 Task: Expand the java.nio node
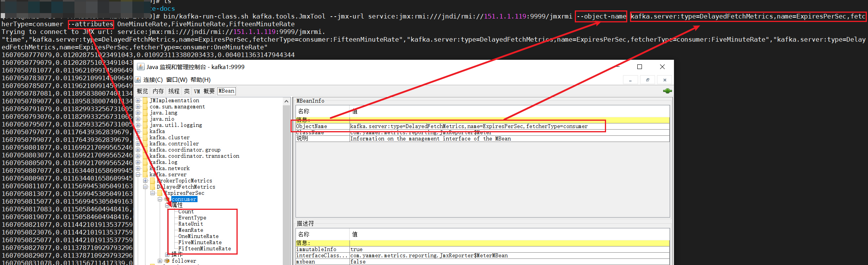pos(138,119)
